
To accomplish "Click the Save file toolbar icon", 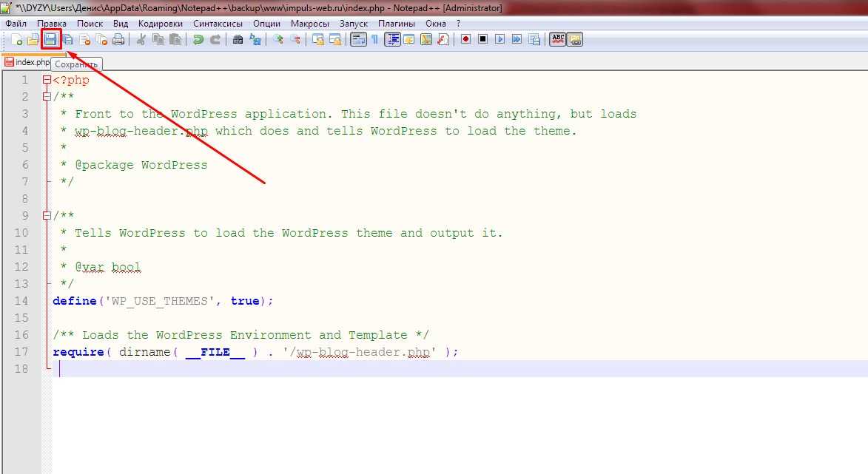I will coord(51,40).
